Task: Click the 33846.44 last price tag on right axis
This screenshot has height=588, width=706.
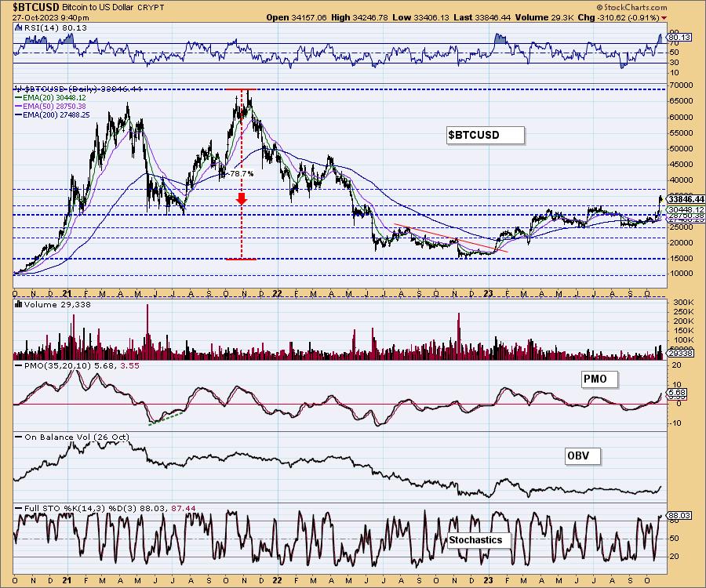Action: (x=686, y=199)
